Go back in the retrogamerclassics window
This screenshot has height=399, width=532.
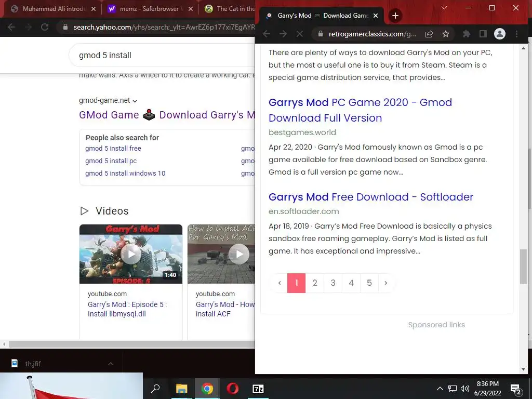[267, 34]
